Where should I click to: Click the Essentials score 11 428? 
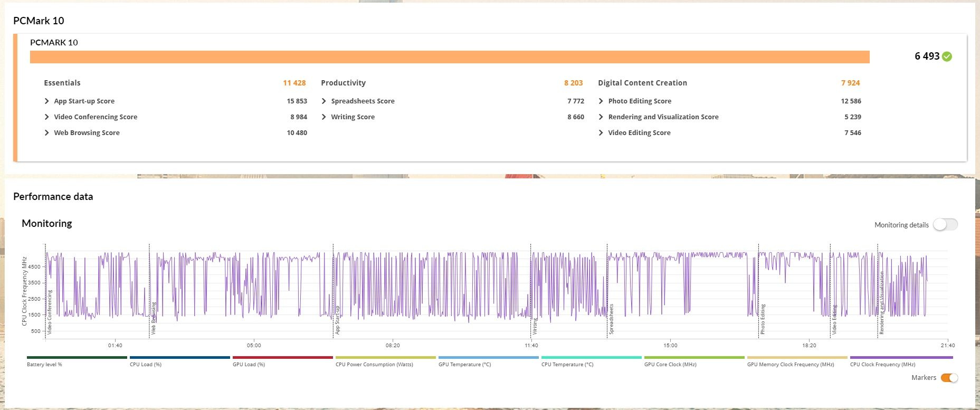tap(294, 83)
